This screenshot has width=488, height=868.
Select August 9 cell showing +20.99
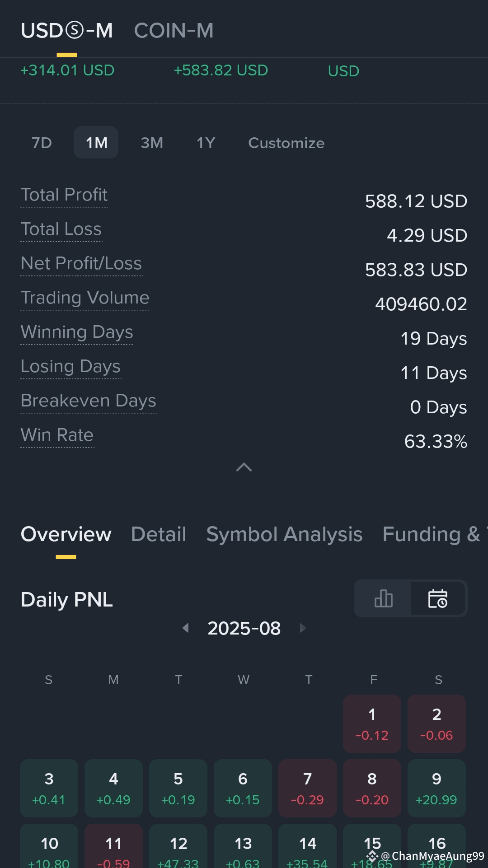(x=436, y=788)
